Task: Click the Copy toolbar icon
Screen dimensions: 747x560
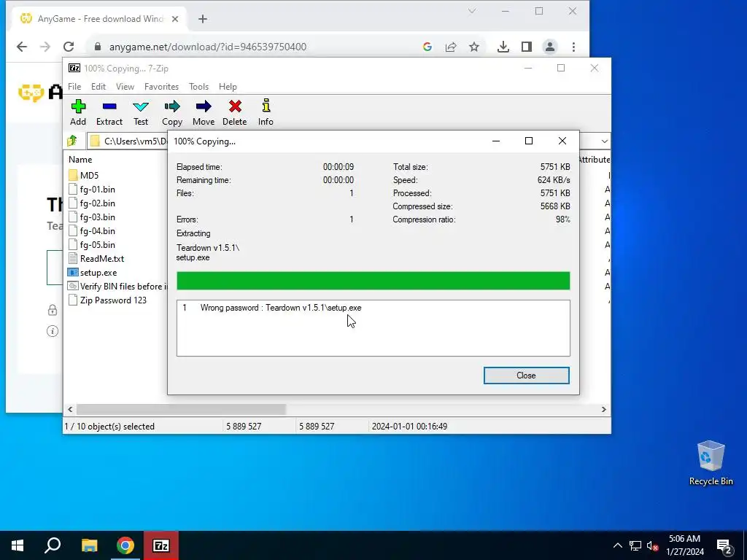Action: [x=172, y=113]
